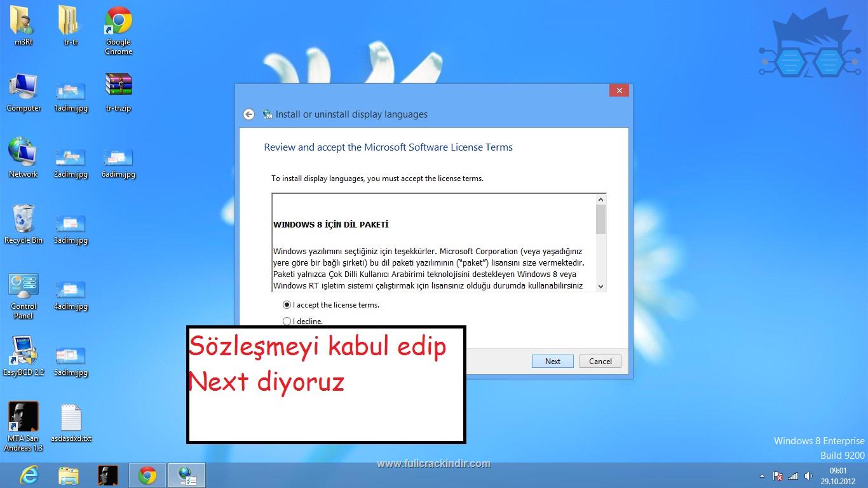Open MTA San Andreas taskbar icon
This screenshot has width=868, height=488.
[108, 475]
